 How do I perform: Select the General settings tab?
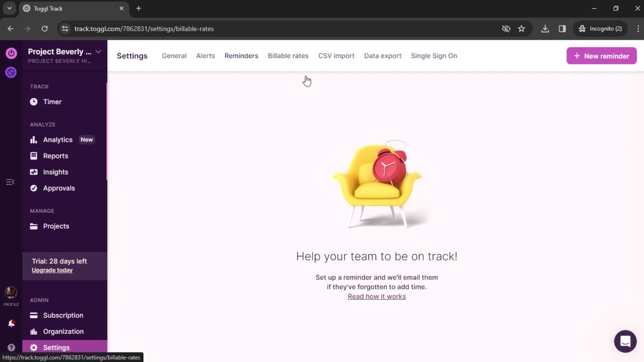174,56
